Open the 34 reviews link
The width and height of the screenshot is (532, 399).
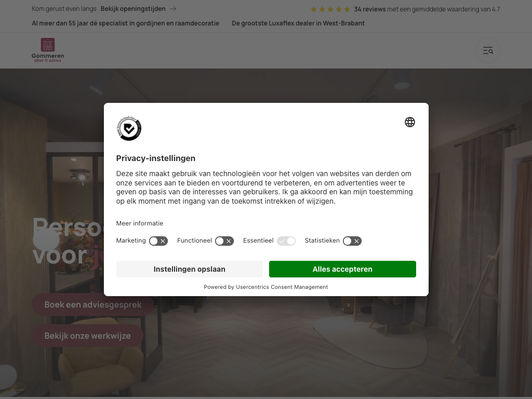pos(370,9)
